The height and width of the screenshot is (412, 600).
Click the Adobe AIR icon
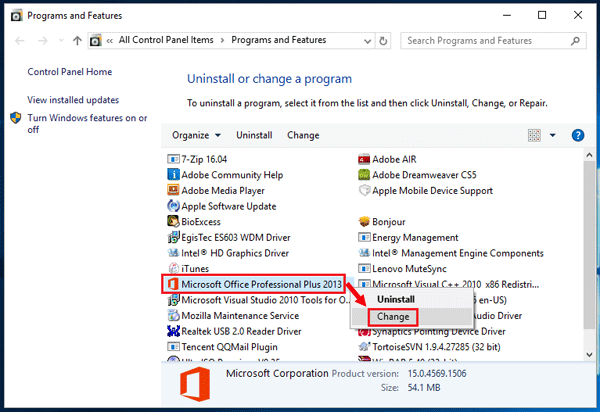364,159
